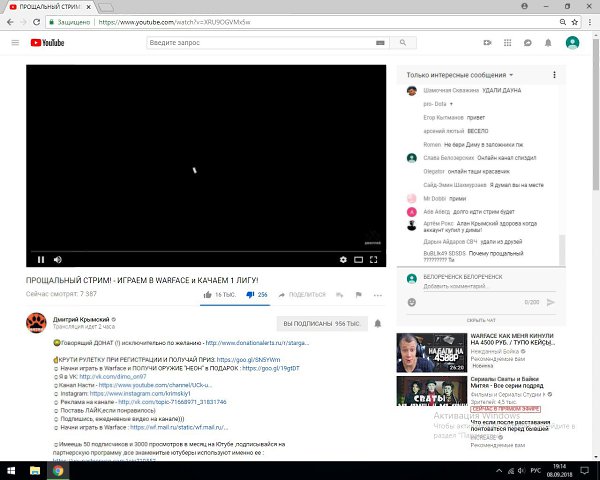Click the video camera upload icon

click(x=486, y=43)
